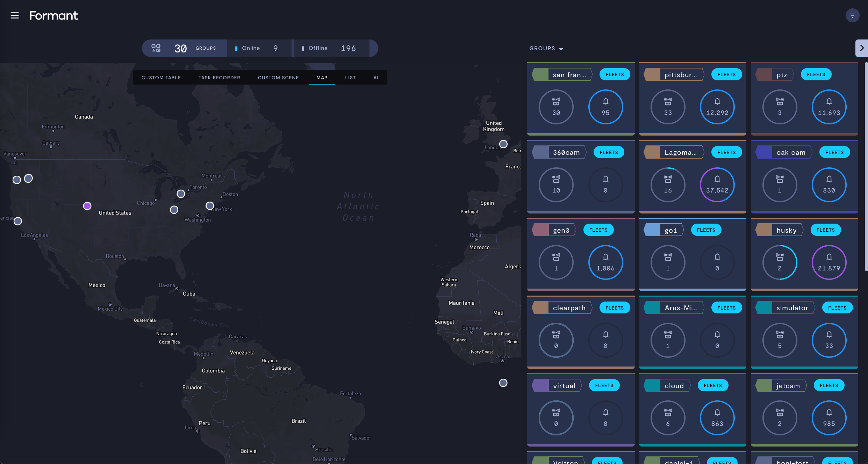
Task: Click the Offline 196 status filter
Action: click(x=331, y=48)
